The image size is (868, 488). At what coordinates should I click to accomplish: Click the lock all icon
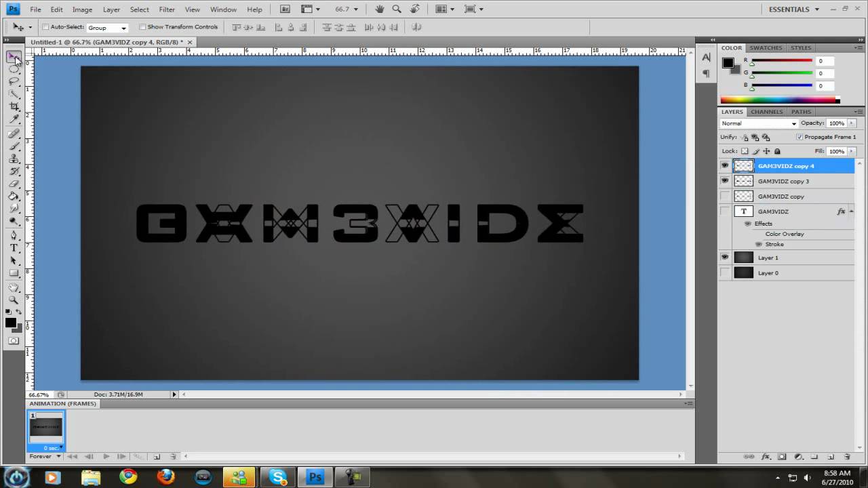(x=777, y=151)
